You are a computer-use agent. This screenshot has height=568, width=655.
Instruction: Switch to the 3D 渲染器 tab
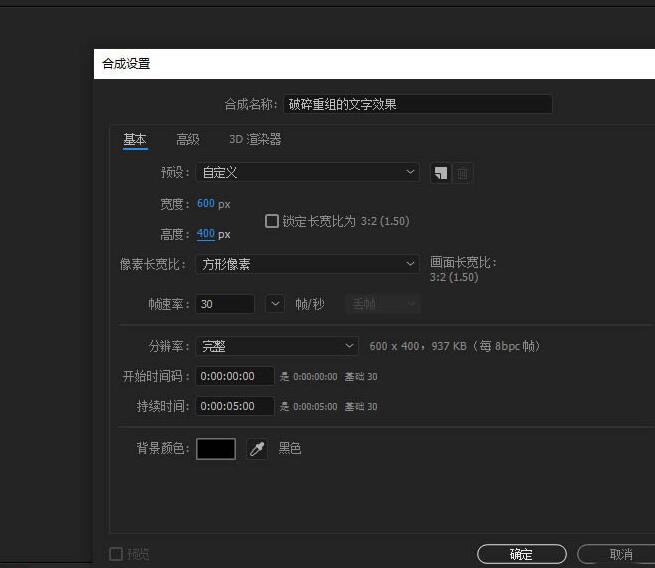[x=255, y=139]
